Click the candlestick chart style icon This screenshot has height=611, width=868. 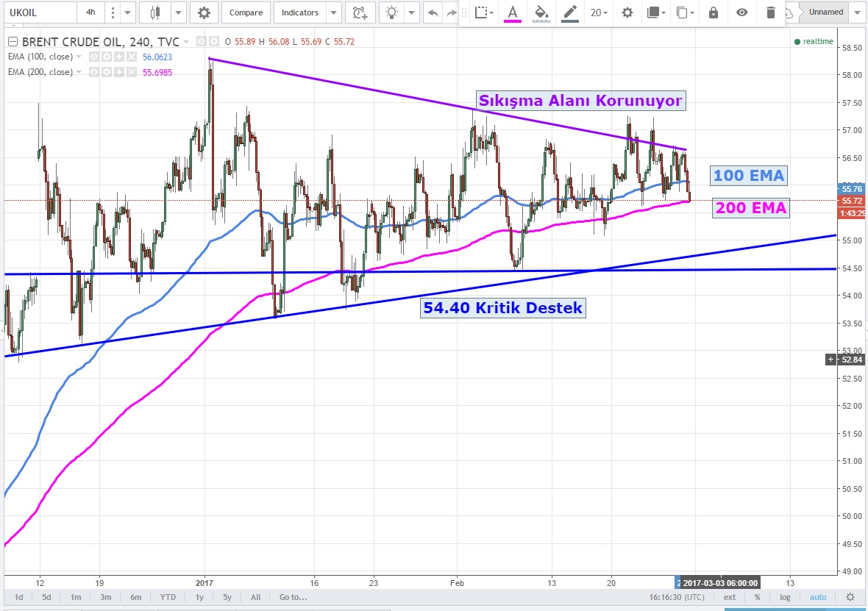tap(154, 12)
